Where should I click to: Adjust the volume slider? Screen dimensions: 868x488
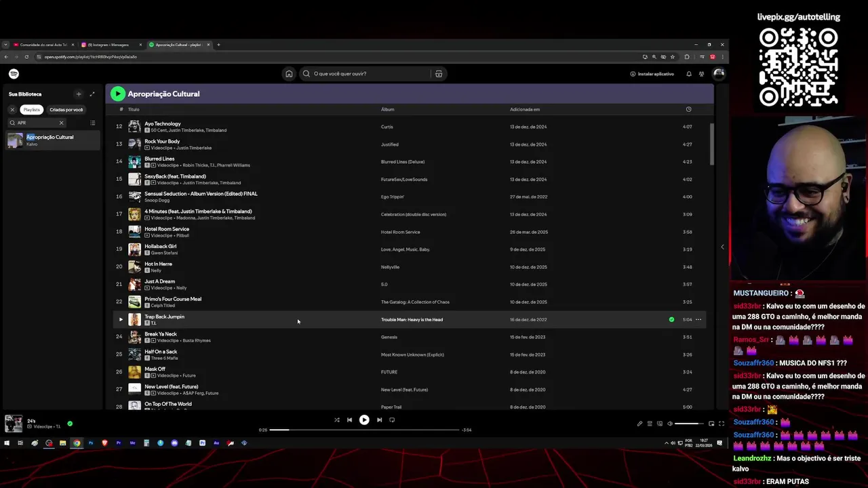(x=690, y=424)
